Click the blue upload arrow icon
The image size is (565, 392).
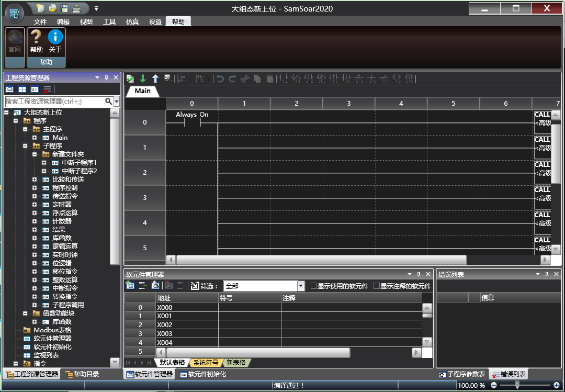[x=155, y=79]
